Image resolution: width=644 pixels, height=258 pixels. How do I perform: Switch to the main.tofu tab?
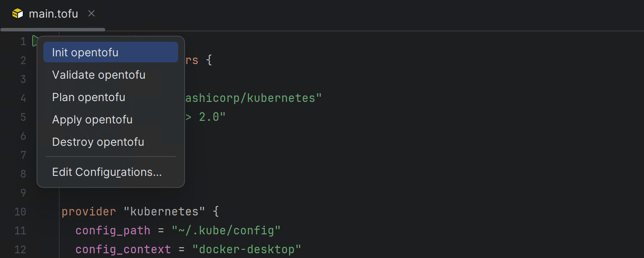click(x=53, y=14)
